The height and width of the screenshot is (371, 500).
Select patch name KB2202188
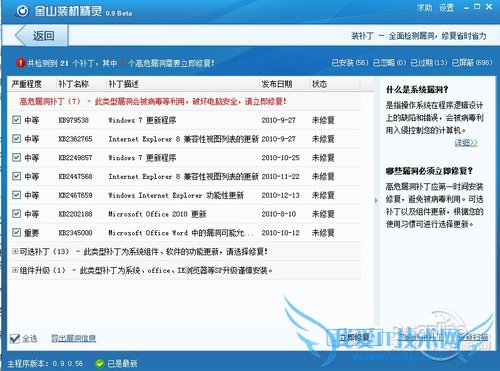pos(75,214)
